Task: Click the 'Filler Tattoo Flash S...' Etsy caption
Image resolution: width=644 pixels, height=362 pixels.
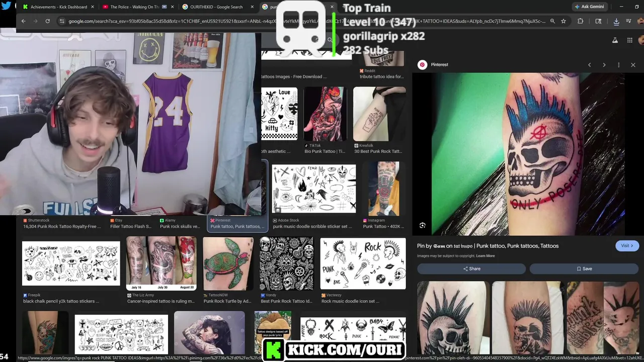Action: click(x=131, y=227)
